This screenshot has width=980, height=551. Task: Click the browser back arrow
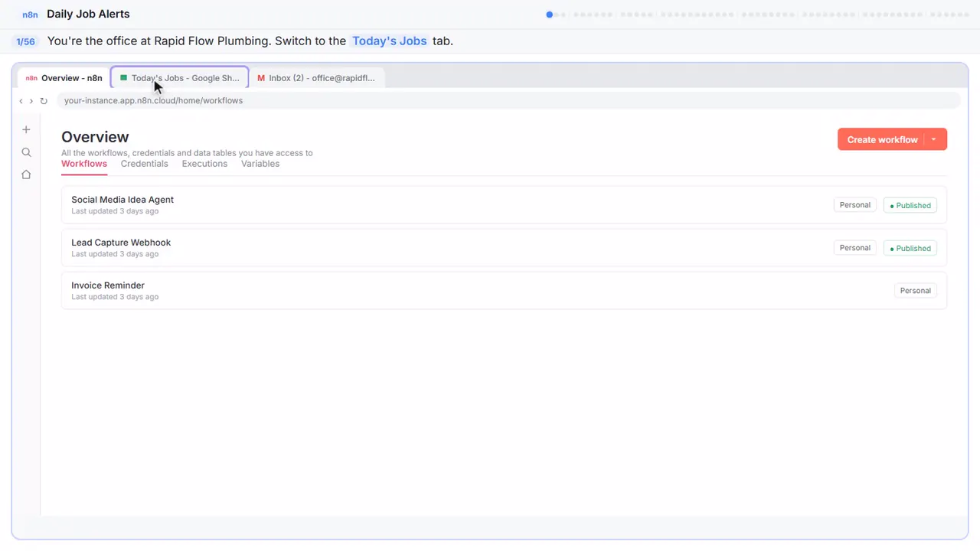pyautogui.click(x=21, y=101)
